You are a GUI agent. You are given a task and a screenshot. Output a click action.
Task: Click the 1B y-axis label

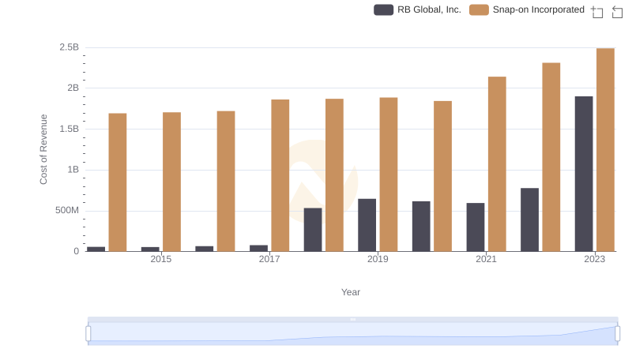click(73, 170)
